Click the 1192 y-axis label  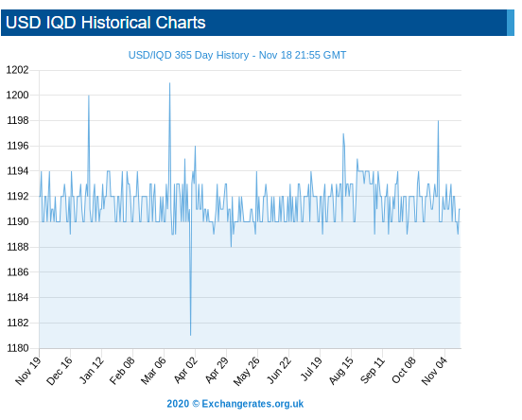pos(18,196)
